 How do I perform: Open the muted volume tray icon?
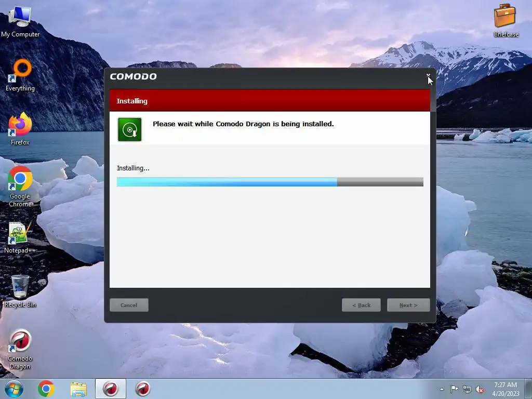point(480,389)
